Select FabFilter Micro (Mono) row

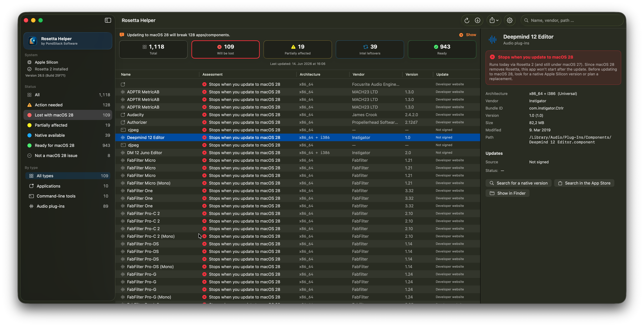[297, 183]
